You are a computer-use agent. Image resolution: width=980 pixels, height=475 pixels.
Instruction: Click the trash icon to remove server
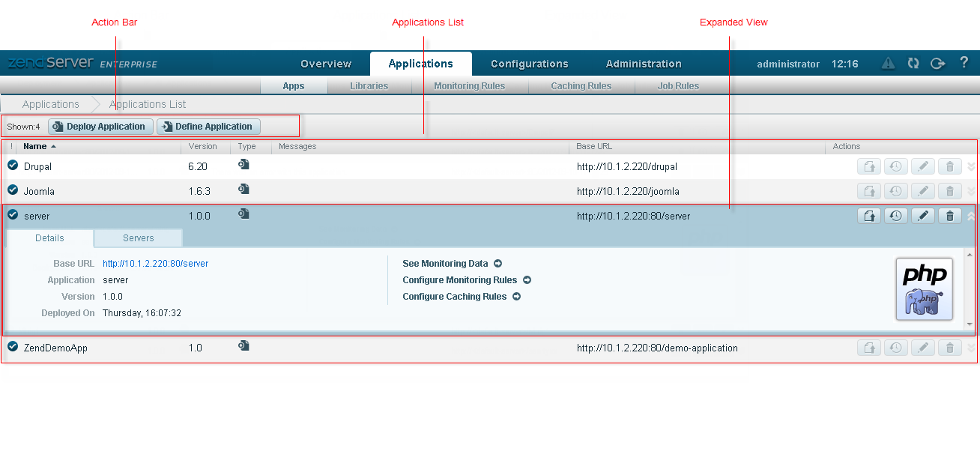click(x=950, y=216)
